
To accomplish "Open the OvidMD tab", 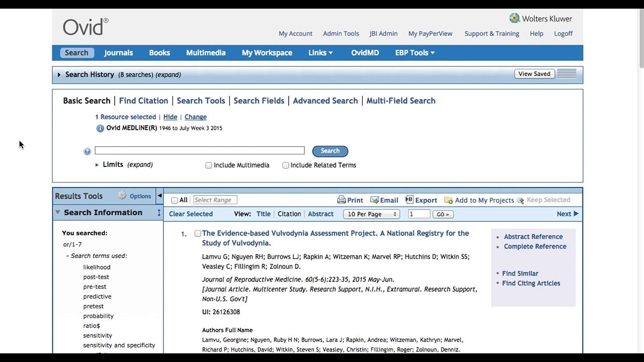I will [365, 53].
